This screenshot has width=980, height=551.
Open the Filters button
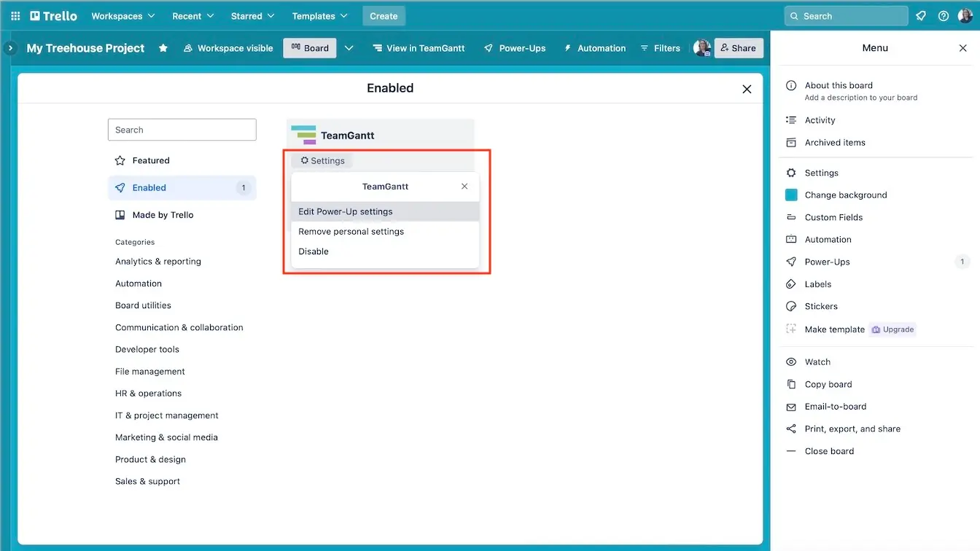coord(660,48)
